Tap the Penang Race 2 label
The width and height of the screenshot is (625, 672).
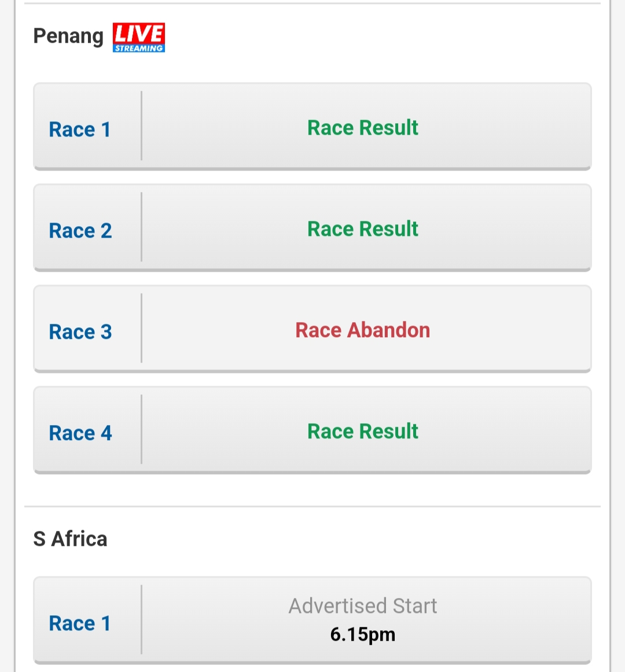tap(80, 231)
